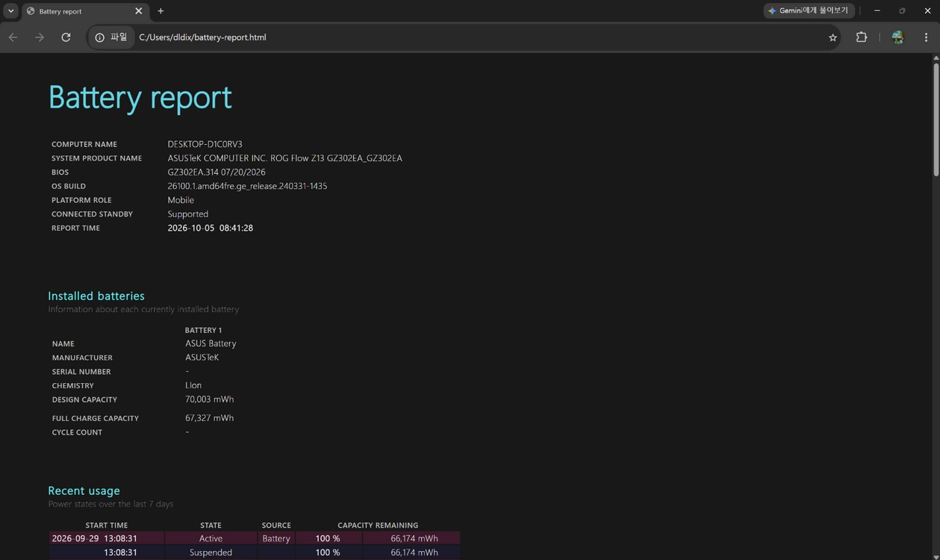
Task: Close the Battery report tab
Action: 138,11
